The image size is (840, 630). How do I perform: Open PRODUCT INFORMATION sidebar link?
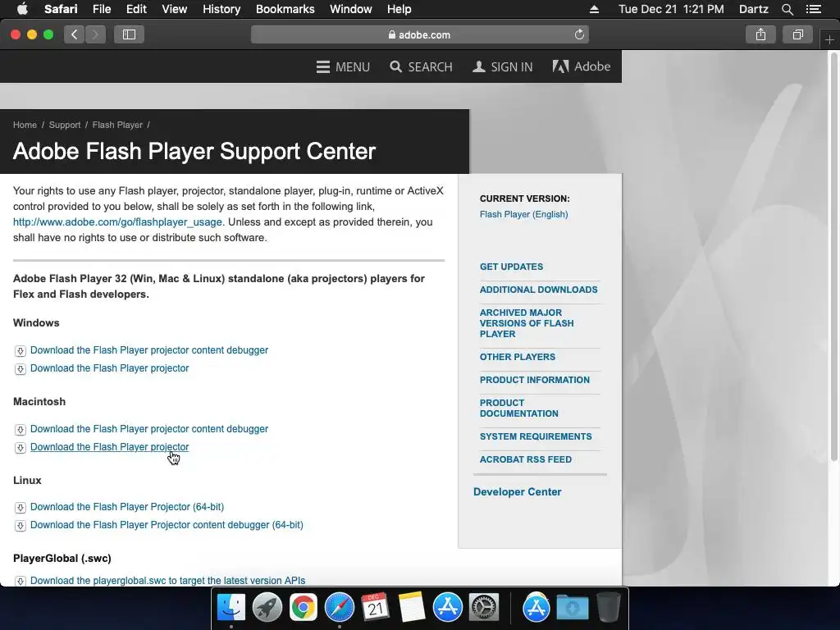tap(534, 380)
